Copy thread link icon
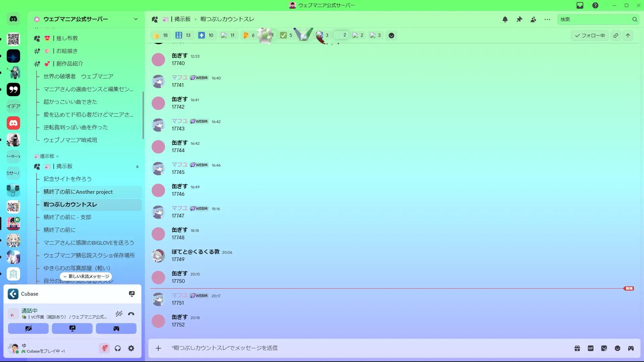644x362 pixels. click(616, 36)
